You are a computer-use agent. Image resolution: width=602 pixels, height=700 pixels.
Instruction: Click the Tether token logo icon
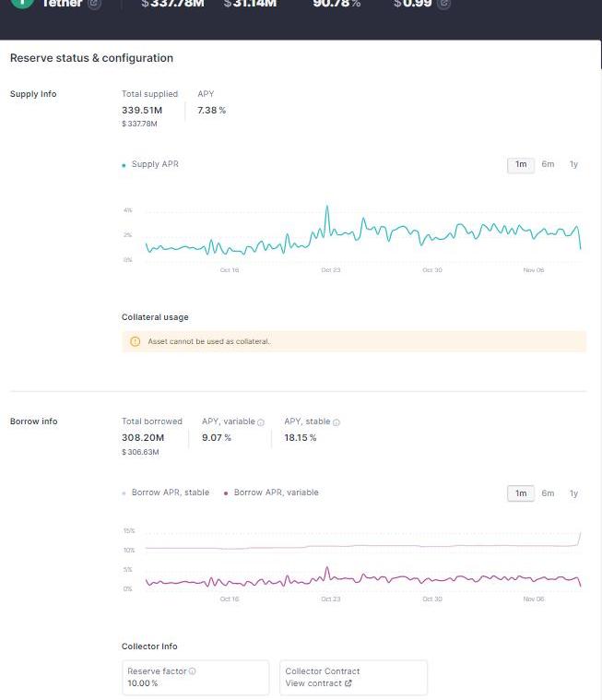coord(20,4)
